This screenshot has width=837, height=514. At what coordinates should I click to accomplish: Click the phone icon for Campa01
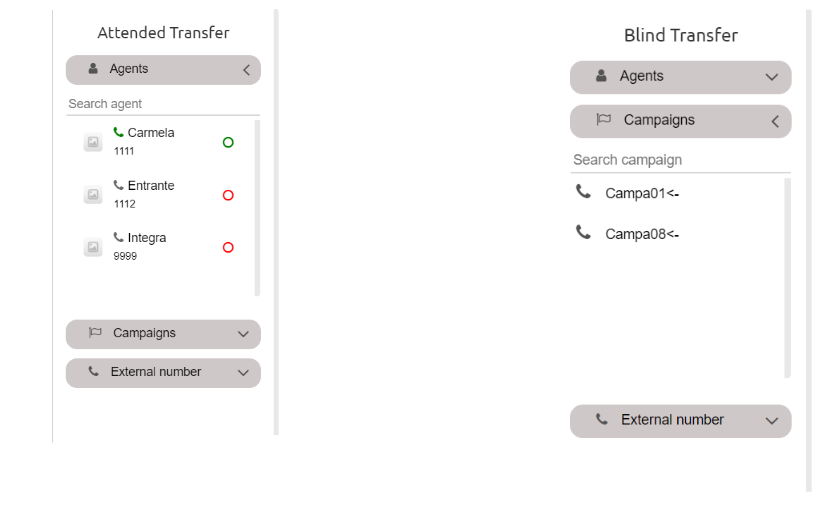(x=584, y=192)
